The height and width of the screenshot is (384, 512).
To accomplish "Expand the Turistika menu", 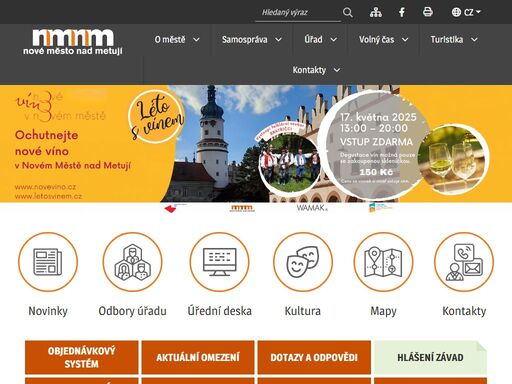I will [454, 40].
